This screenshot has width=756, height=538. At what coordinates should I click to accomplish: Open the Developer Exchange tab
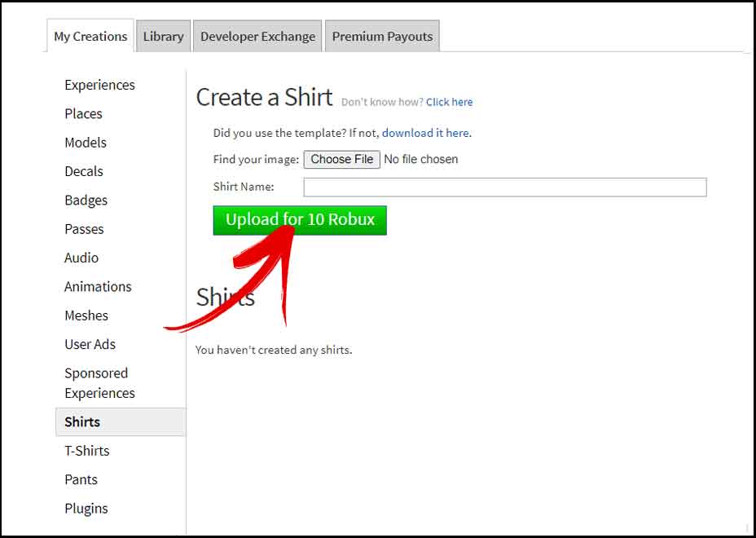tap(257, 36)
